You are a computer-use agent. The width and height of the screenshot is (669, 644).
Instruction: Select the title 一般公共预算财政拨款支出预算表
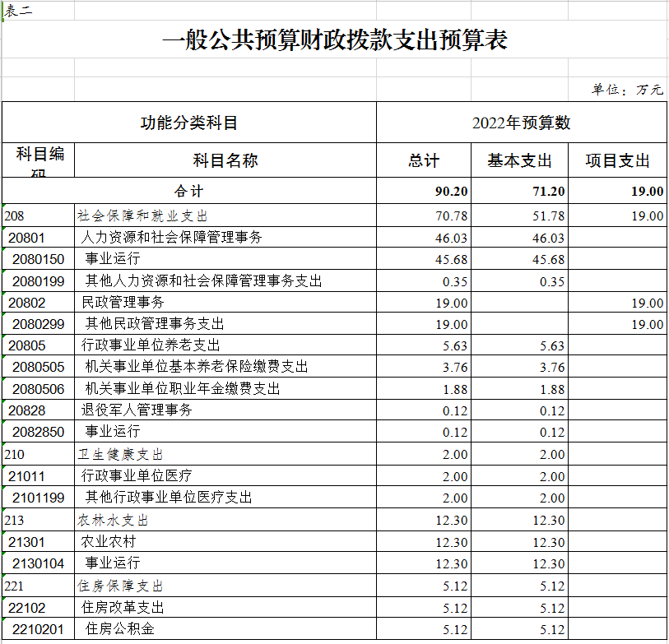pos(334,40)
